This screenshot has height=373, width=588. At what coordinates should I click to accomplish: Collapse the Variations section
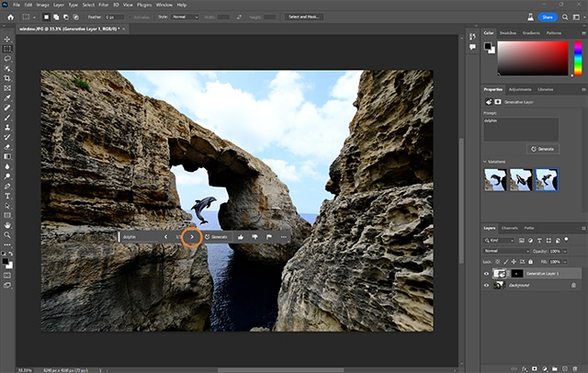point(485,162)
